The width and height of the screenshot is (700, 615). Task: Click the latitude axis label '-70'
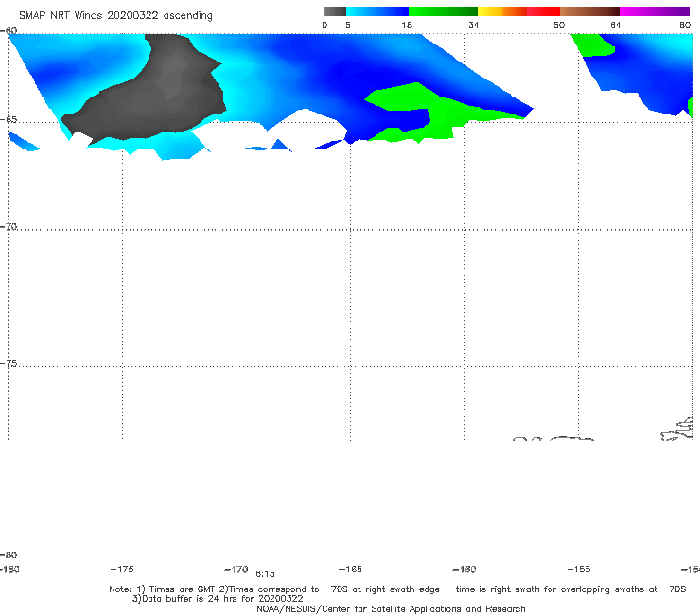point(9,227)
